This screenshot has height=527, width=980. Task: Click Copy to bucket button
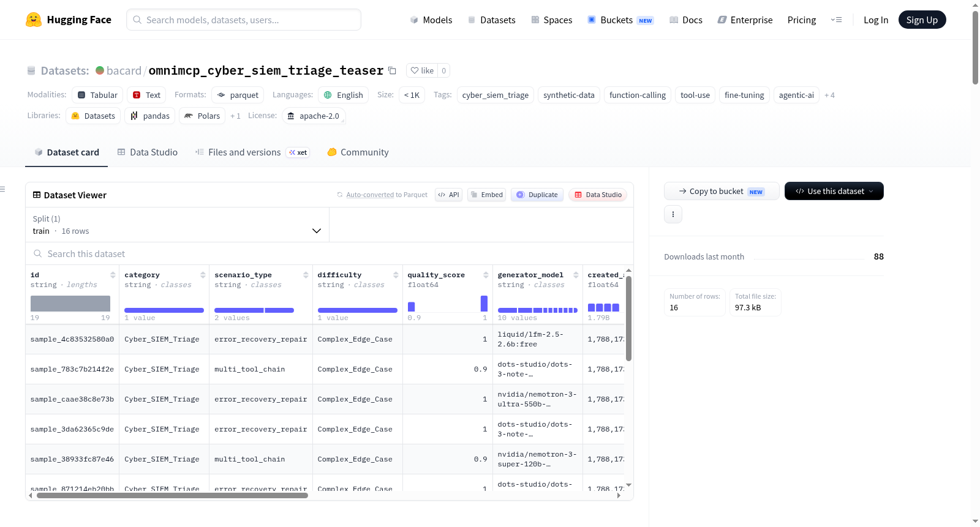click(x=722, y=191)
